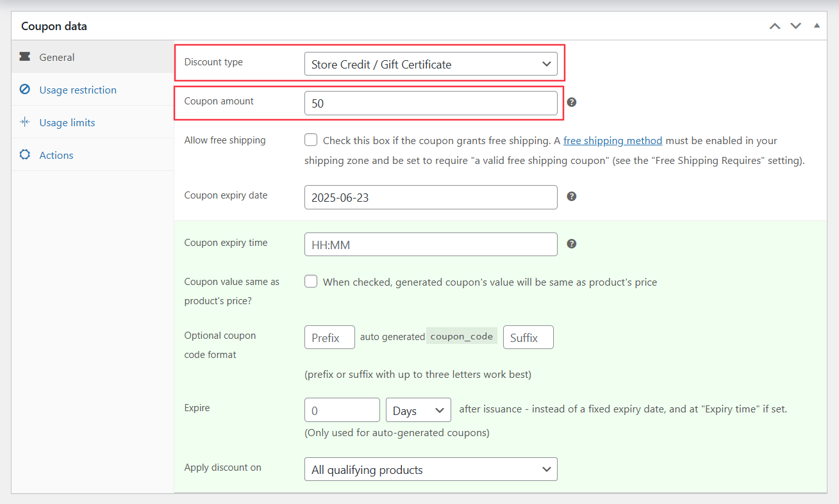Image resolution: width=839 pixels, height=504 pixels.
Task: Open the Days expiry unit dropdown
Action: [x=418, y=411]
